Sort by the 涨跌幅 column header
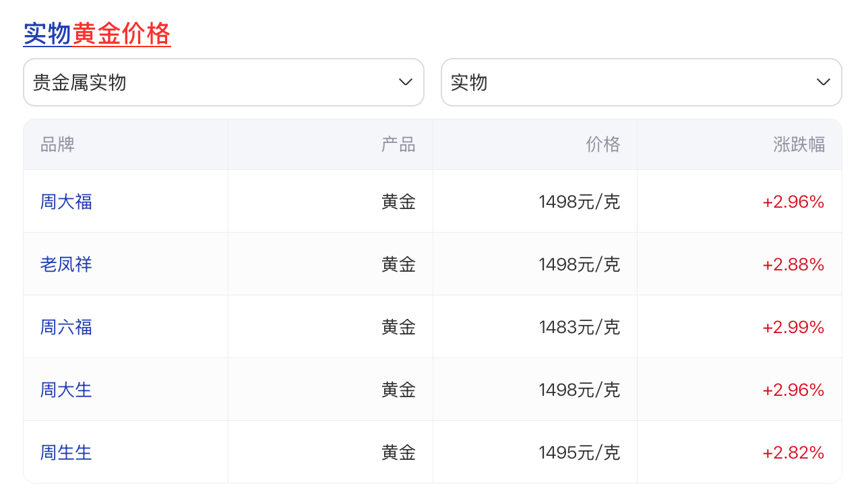 pyautogui.click(x=799, y=144)
